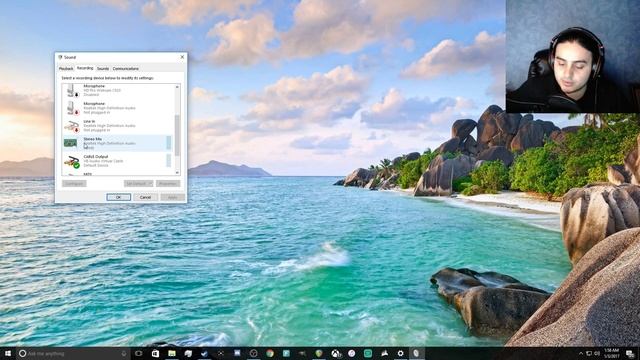Show hidden system tray icons
Screen dimensions: 640x360
click(581, 353)
